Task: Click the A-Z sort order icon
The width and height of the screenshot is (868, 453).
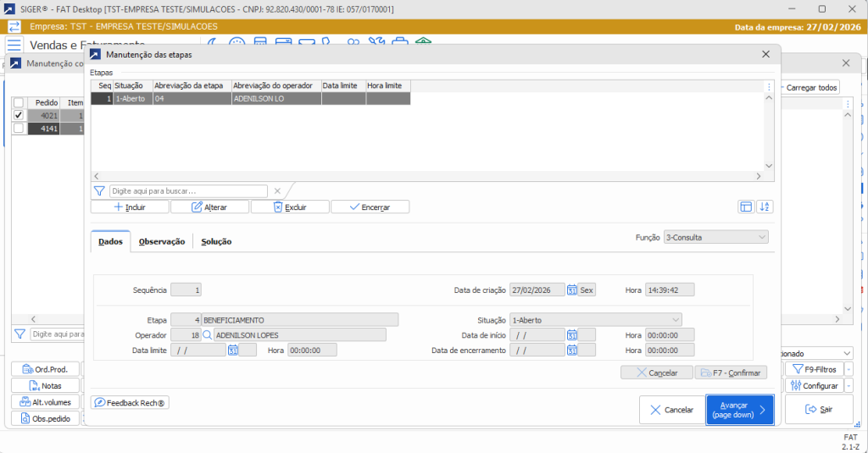Action: pyautogui.click(x=765, y=207)
